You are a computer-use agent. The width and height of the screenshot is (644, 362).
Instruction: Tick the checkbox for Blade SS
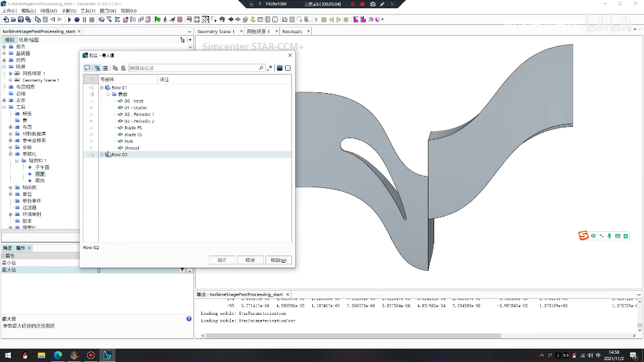coord(91,134)
